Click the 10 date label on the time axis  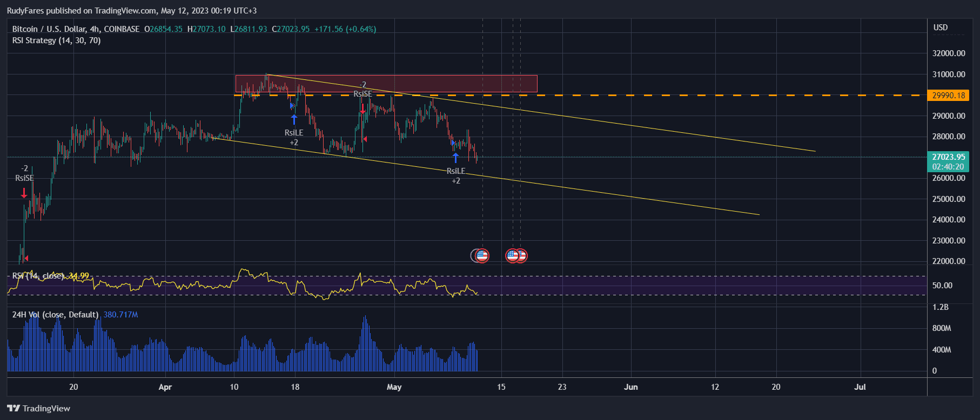point(234,387)
